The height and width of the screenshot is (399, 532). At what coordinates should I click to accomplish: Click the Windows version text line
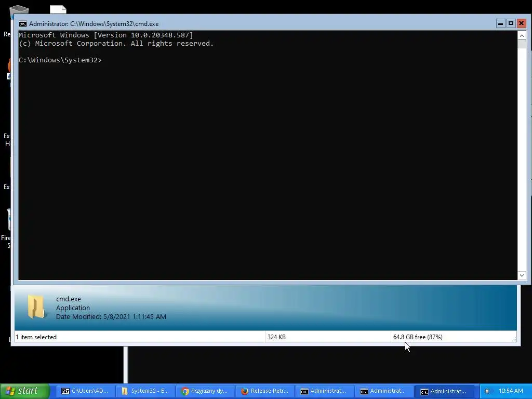[x=106, y=35]
